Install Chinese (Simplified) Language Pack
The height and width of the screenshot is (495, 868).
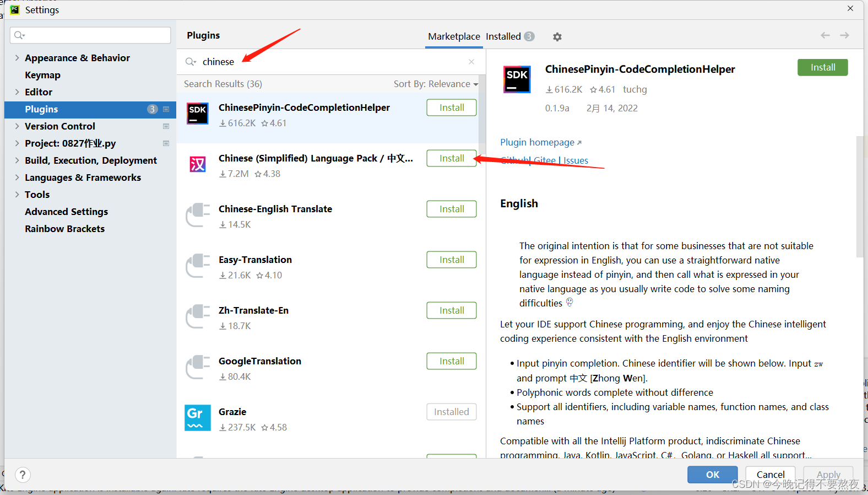452,158
